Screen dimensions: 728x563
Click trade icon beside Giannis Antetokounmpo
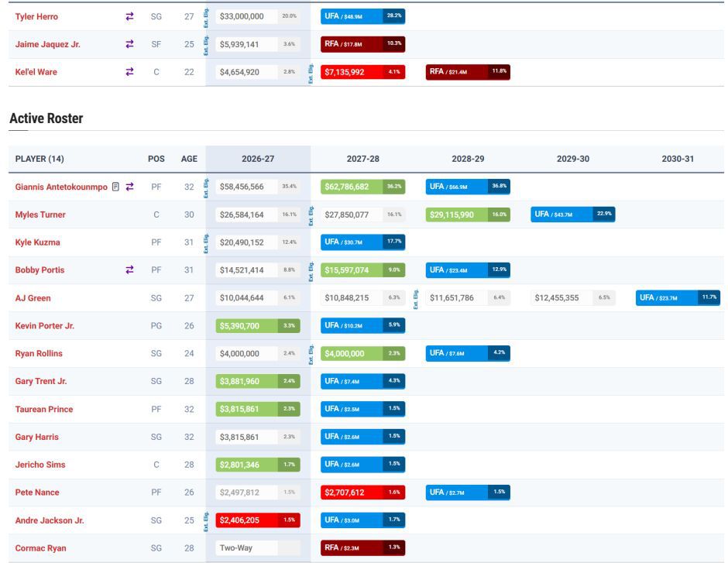tap(129, 187)
